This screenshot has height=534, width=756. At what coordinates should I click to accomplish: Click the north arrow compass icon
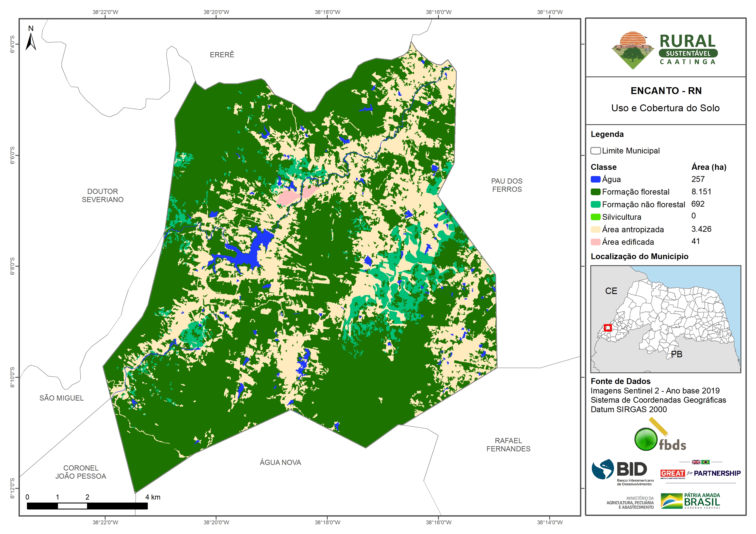[x=31, y=42]
